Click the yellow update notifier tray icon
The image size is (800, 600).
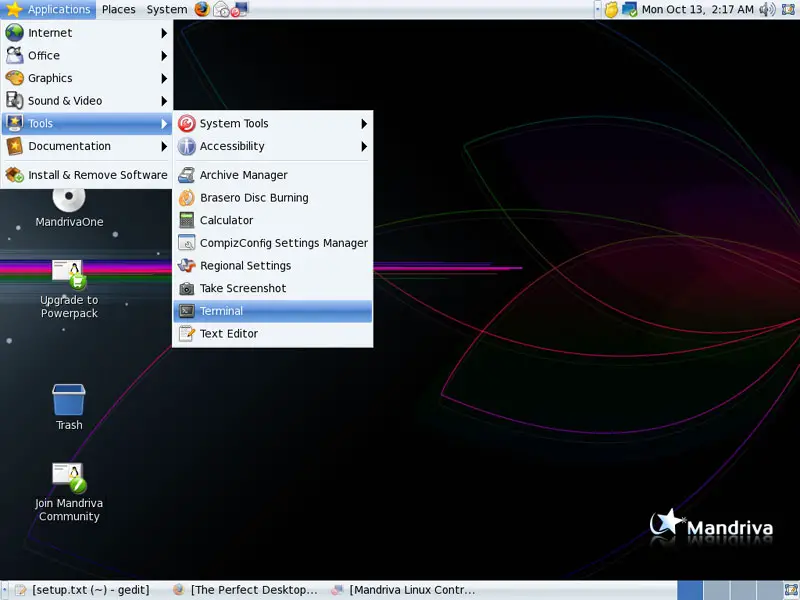point(611,9)
